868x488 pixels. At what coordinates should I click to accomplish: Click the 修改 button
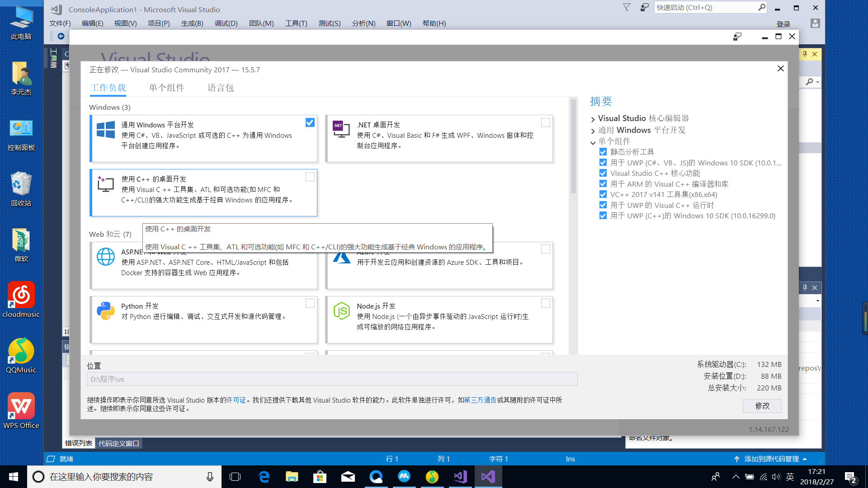click(x=762, y=406)
